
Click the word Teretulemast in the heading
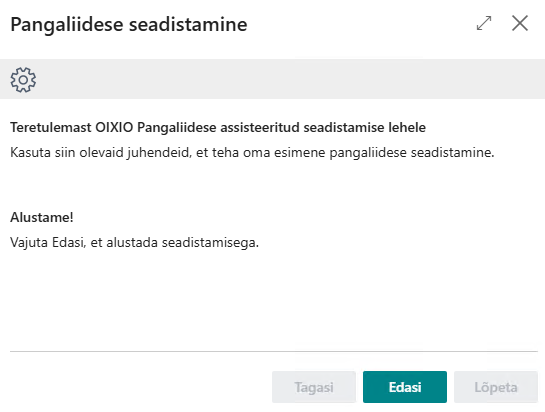coord(51,127)
